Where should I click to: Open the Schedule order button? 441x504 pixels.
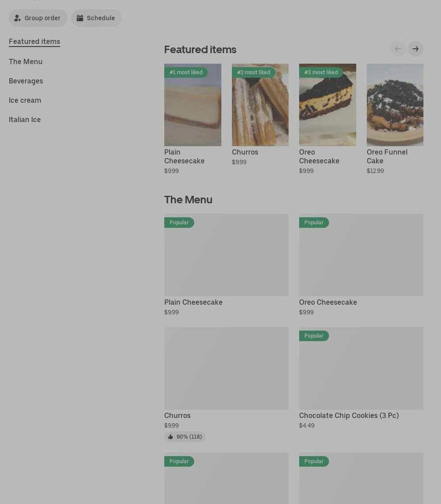pos(97,18)
